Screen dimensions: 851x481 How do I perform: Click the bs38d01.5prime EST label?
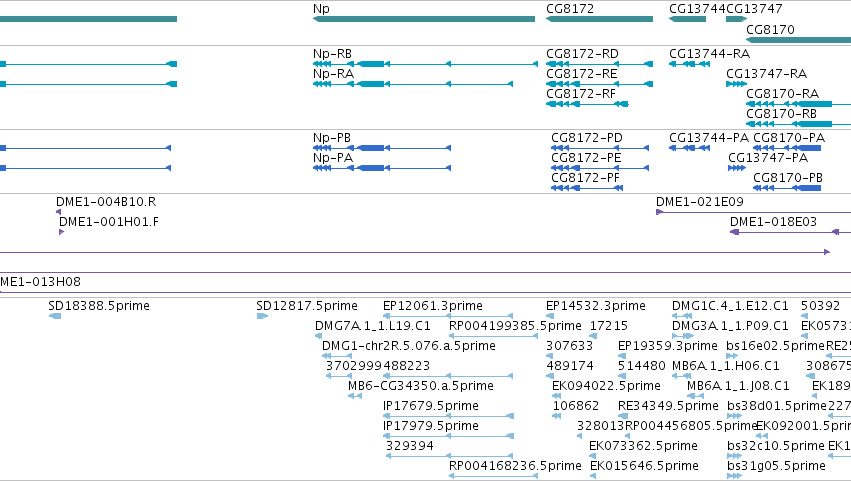pyautogui.click(x=777, y=407)
